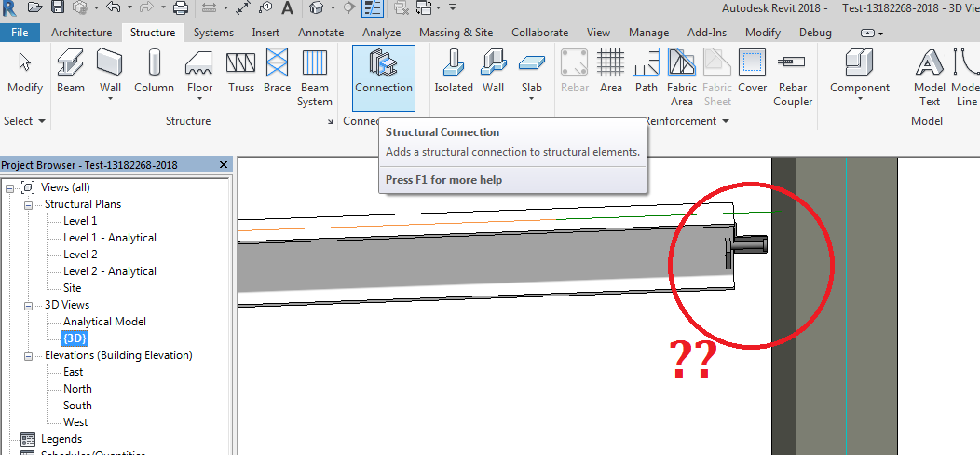Open the File tab
The width and height of the screenshot is (980, 455).
tap(20, 33)
